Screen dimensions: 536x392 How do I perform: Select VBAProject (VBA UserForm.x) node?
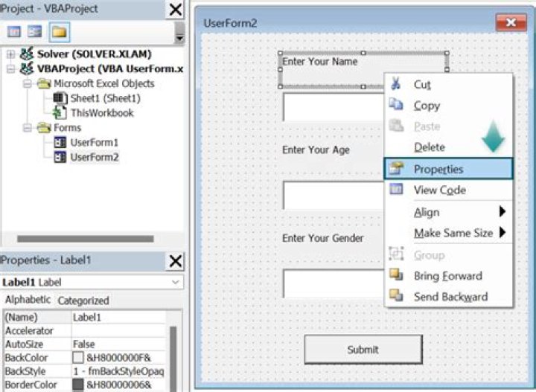coord(110,68)
